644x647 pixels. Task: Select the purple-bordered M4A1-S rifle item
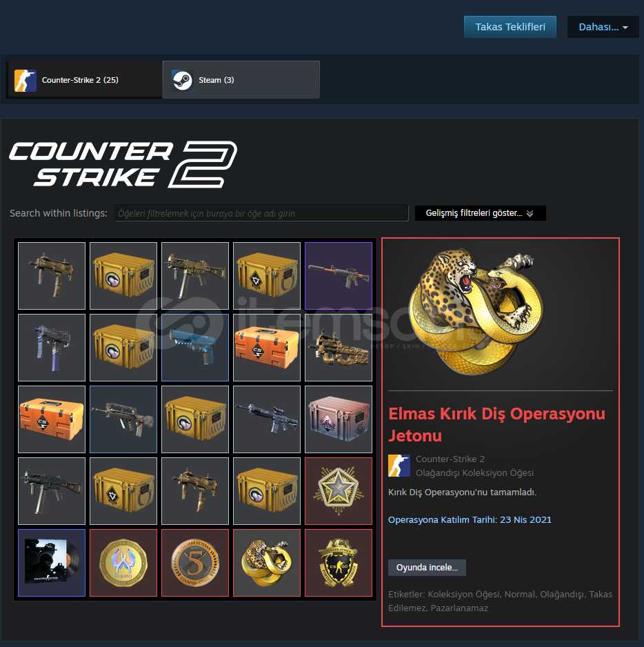(x=339, y=276)
